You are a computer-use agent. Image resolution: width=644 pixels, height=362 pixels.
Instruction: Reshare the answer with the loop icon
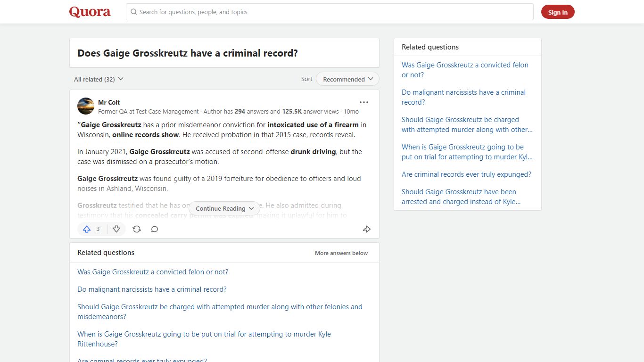click(137, 229)
